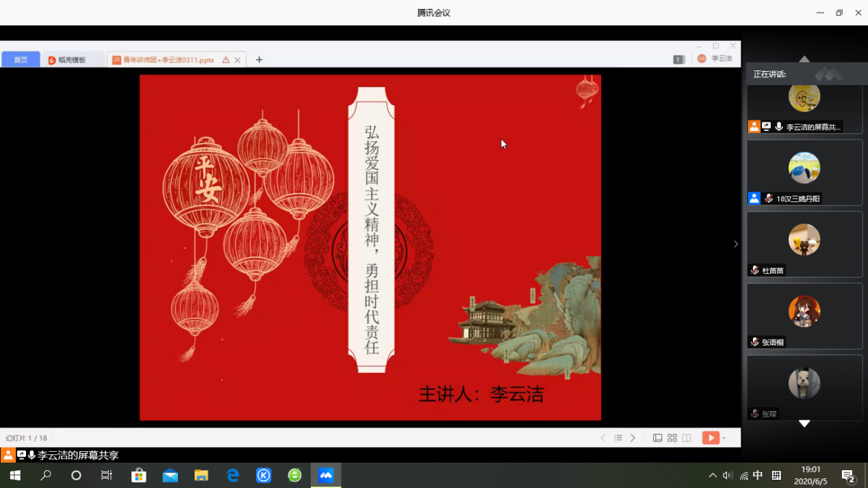The image size is (868, 488).
Task: Open Microsoft Edge from the taskbar
Action: tap(233, 475)
